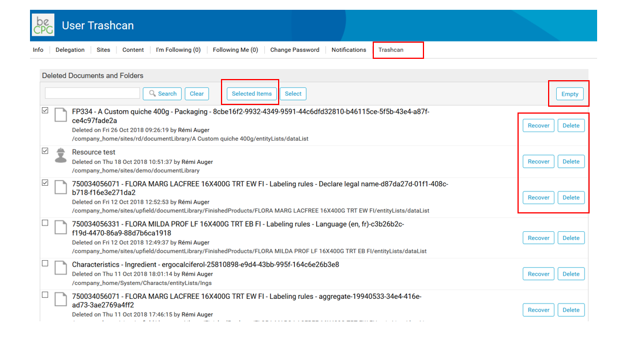Switch to I'm Following (0) tab
The height and width of the screenshot is (364, 630).
[178, 50]
